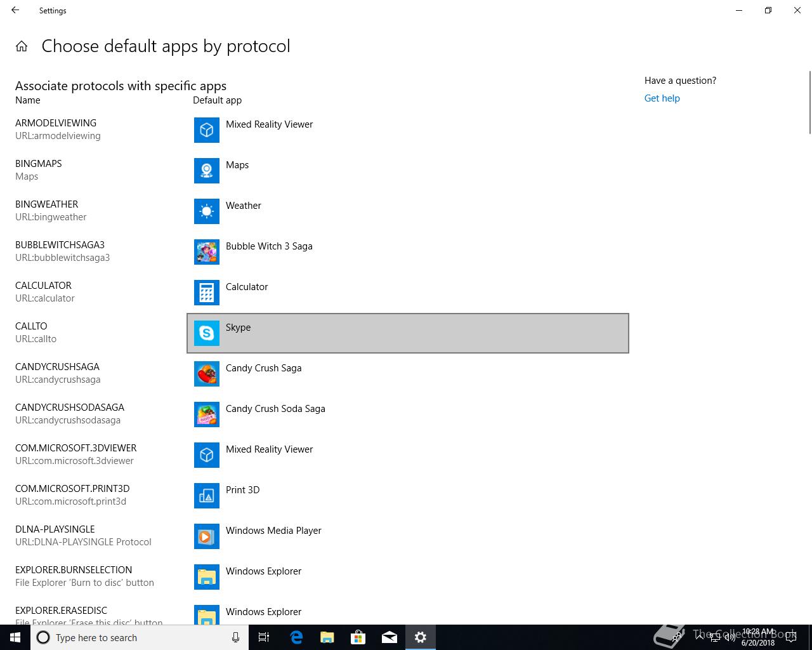The image size is (812, 650).
Task: Open Task View in the taskbar
Action: (x=264, y=637)
